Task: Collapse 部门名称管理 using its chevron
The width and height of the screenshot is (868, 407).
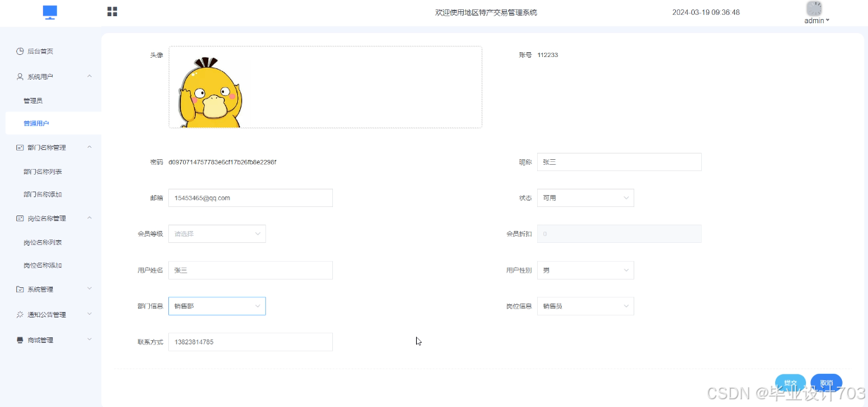Action: 89,147
